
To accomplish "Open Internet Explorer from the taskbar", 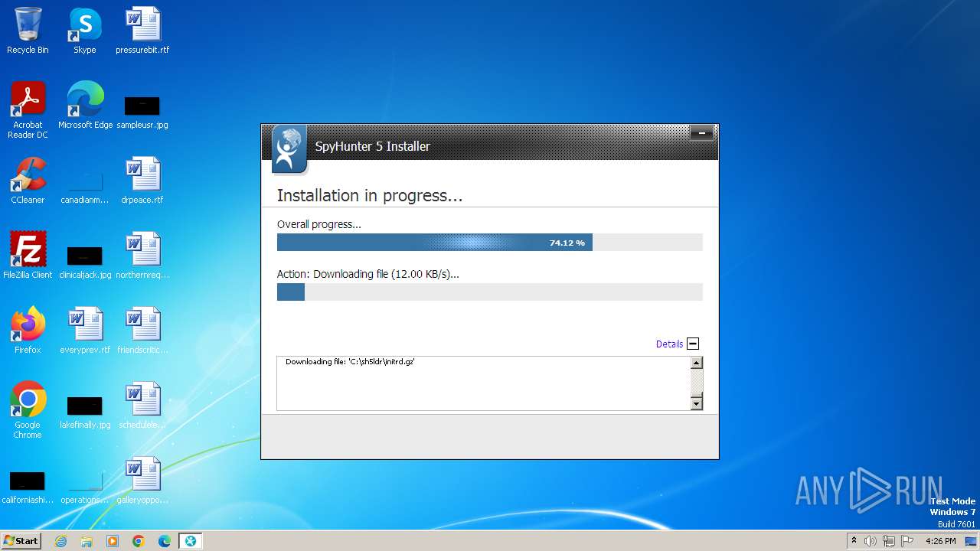I will click(60, 541).
